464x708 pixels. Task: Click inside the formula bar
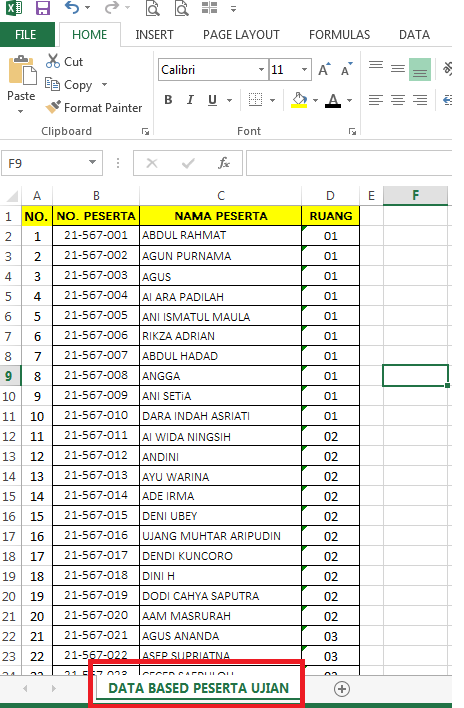pos(349,163)
